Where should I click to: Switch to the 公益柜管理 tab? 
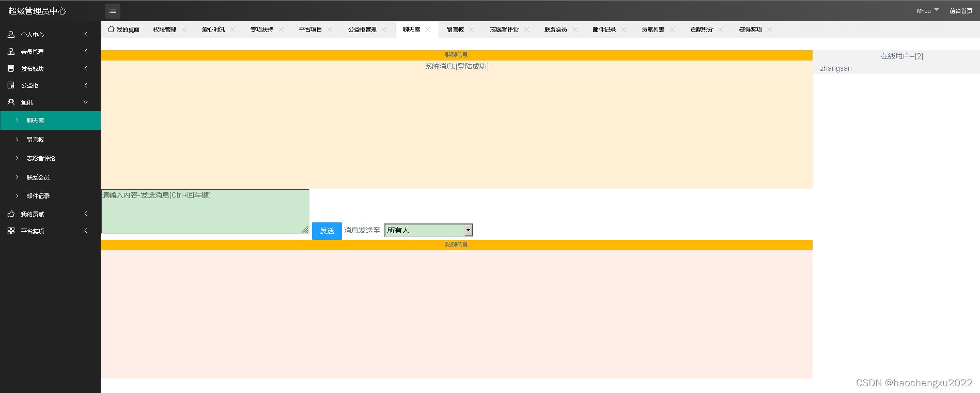click(x=362, y=29)
